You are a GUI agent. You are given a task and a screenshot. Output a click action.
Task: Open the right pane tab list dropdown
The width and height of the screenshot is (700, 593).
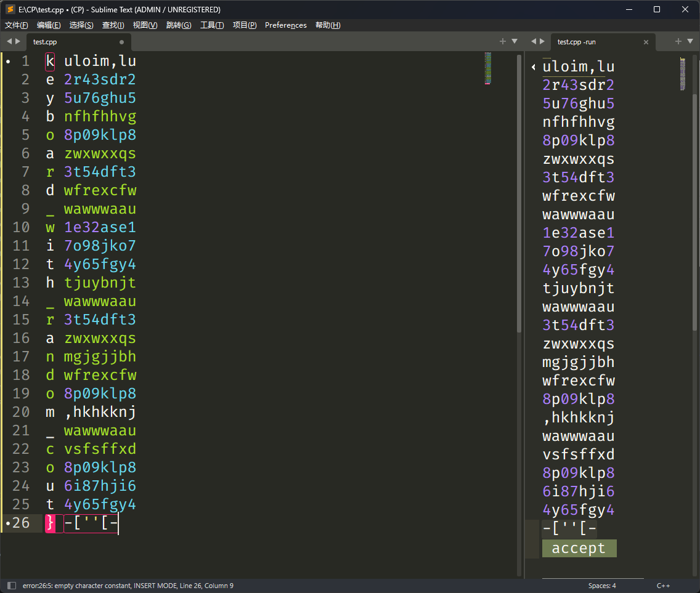tap(690, 41)
